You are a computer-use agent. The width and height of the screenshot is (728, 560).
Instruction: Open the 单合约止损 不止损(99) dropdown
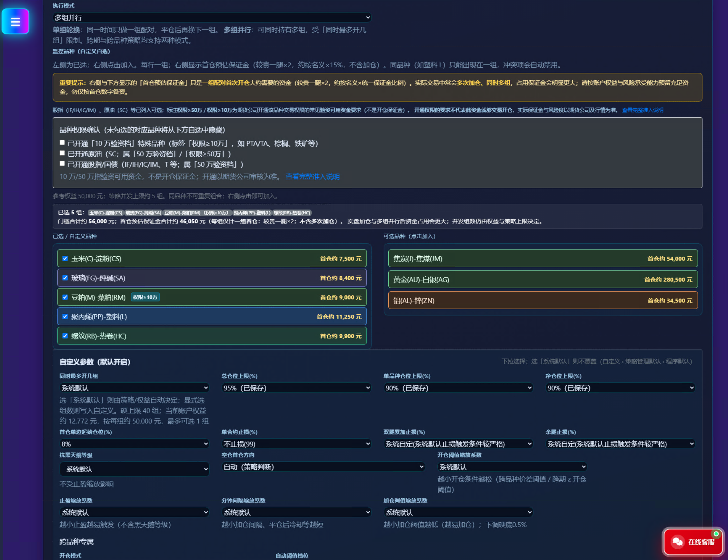point(296,444)
